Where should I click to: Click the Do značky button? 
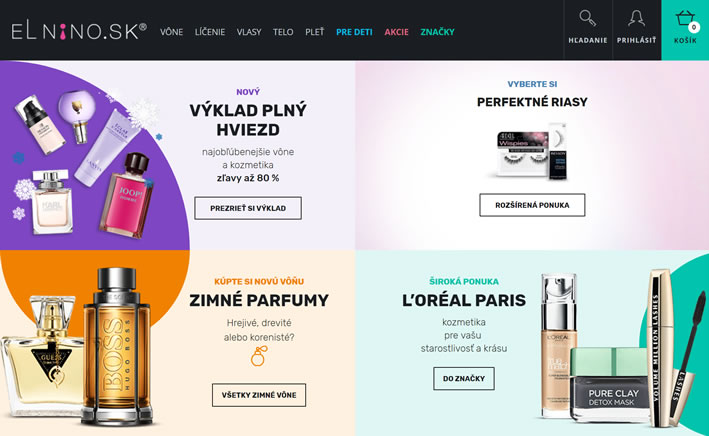464,378
